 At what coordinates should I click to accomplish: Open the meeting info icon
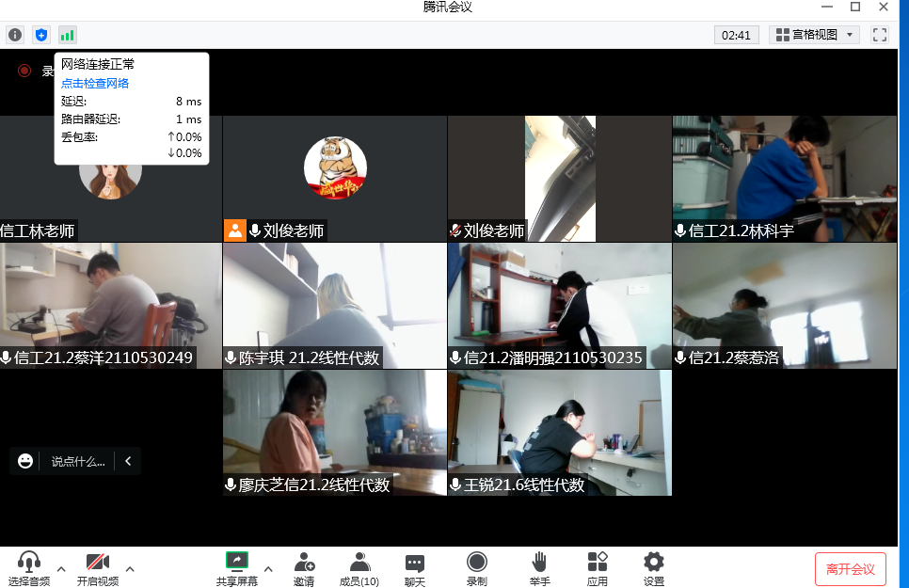click(x=15, y=35)
